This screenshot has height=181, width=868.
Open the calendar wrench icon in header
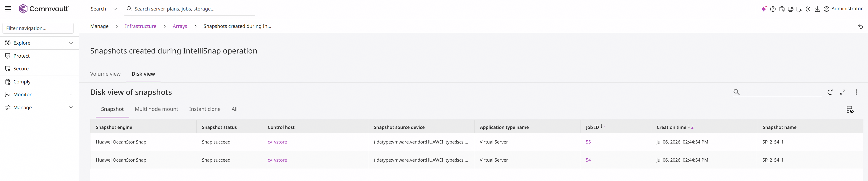(x=799, y=9)
